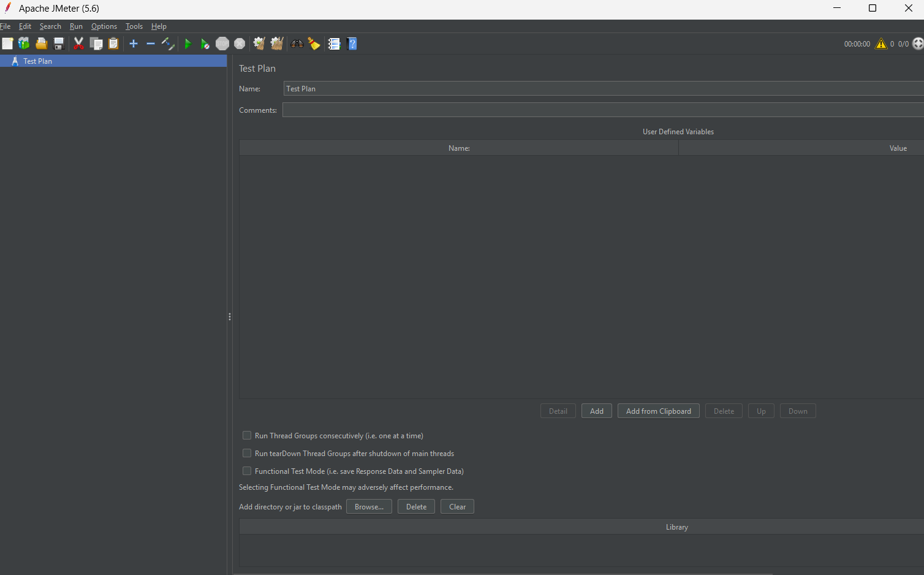
Task: Click the Down button
Action: pyautogui.click(x=798, y=411)
